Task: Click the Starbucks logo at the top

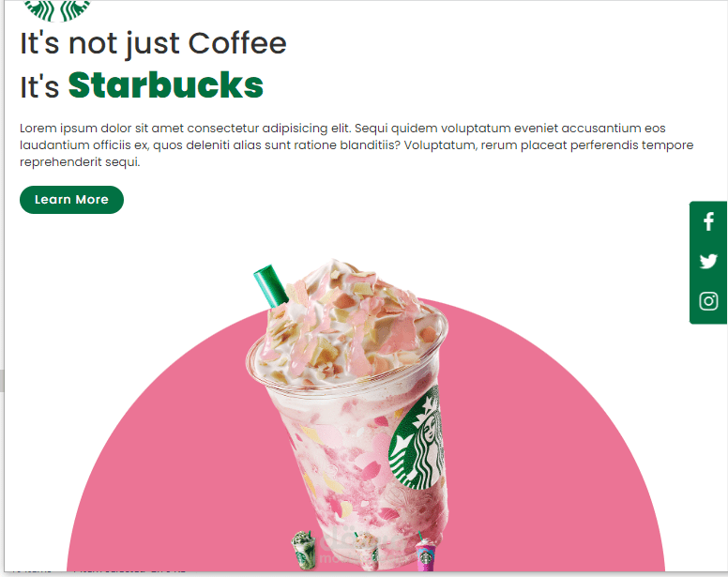Action: click(x=57, y=10)
